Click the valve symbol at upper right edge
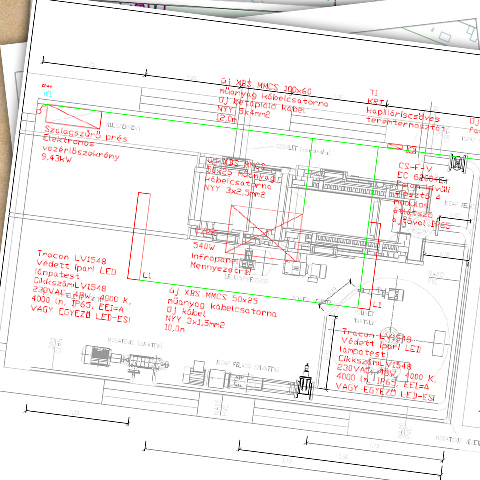 pyautogui.click(x=458, y=163)
